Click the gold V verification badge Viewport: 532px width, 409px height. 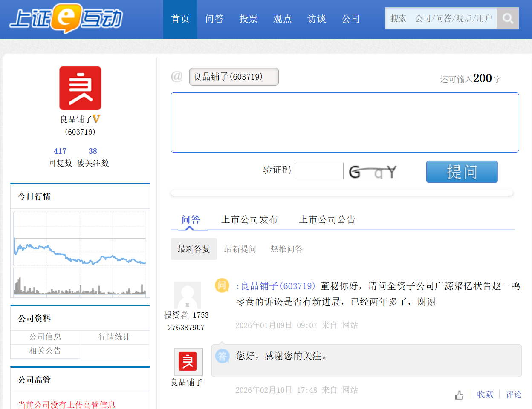coord(96,119)
